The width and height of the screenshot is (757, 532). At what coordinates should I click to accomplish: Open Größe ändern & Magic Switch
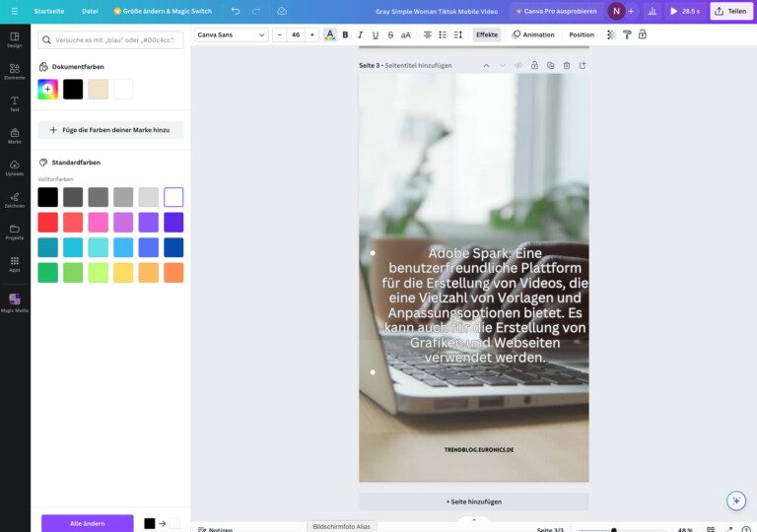(x=163, y=11)
